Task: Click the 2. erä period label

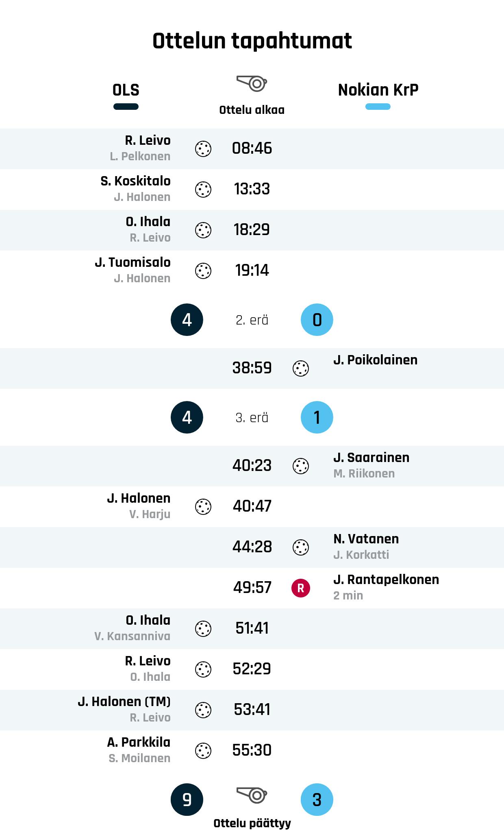Action: (x=252, y=320)
